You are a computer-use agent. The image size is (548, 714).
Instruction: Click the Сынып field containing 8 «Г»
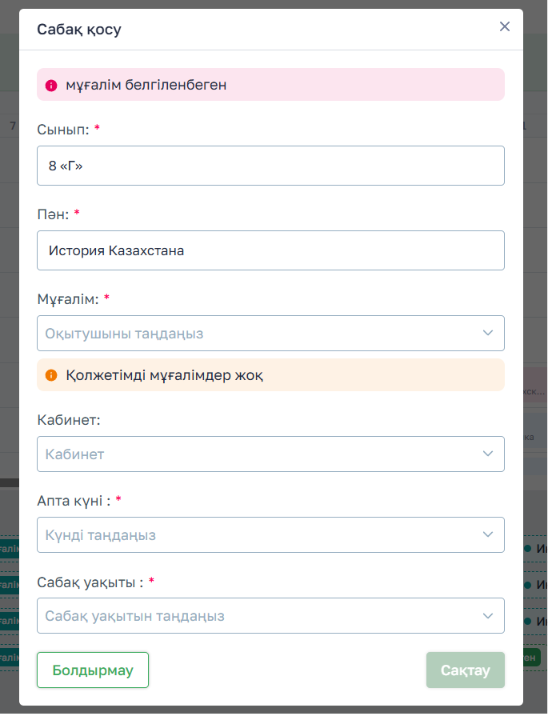coord(271,166)
